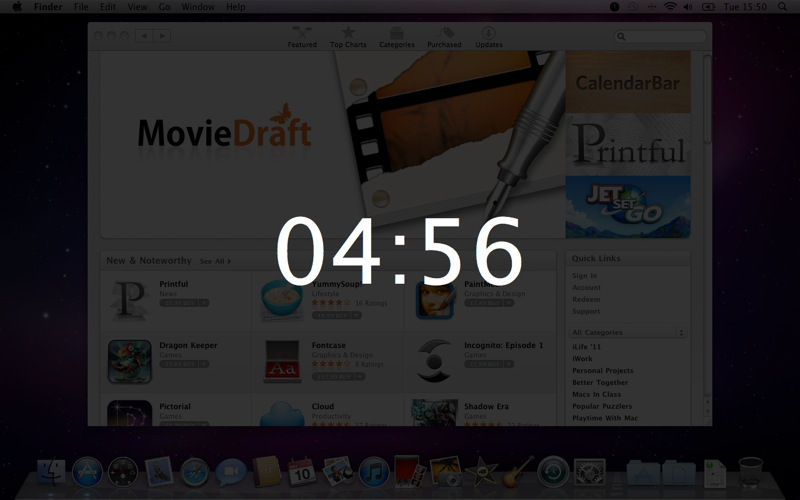Click the Cloud app title link
Screen dimensions: 800x500
[323, 407]
